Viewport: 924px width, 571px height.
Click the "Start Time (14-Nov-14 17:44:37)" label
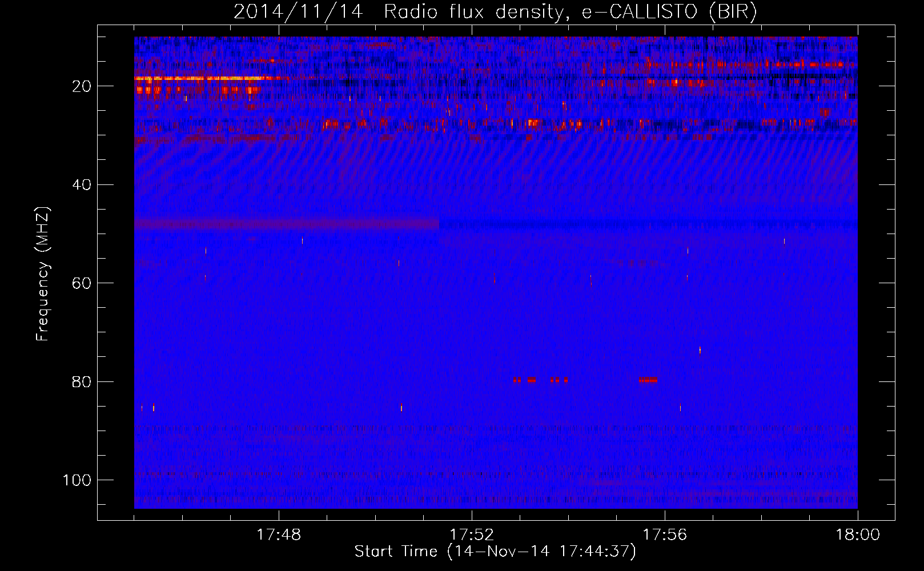click(495, 552)
